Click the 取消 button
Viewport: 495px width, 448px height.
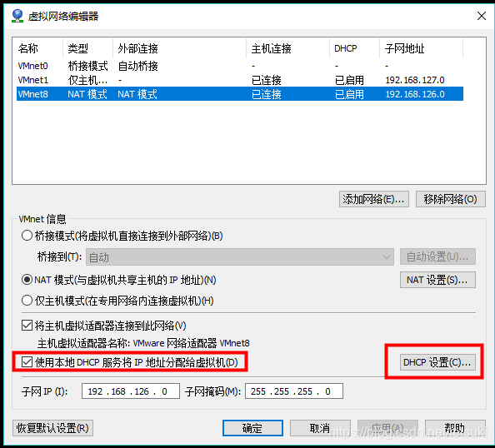[x=320, y=428]
